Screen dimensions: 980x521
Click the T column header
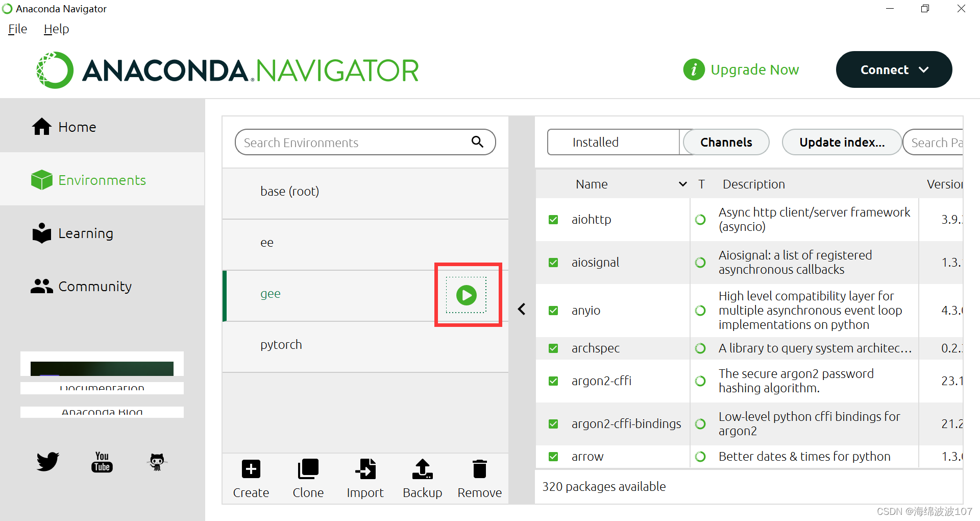pyautogui.click(x=702, y=184)
